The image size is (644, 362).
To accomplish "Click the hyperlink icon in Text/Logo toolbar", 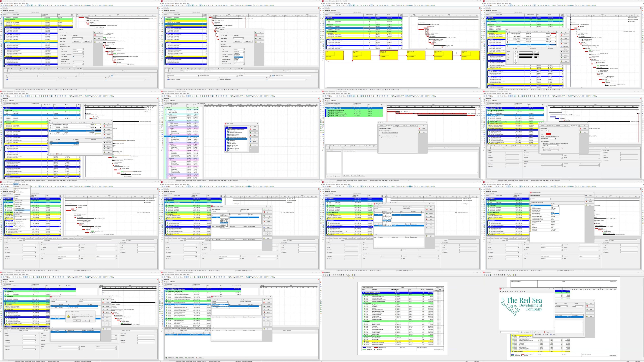I will (x=522, y=291).
